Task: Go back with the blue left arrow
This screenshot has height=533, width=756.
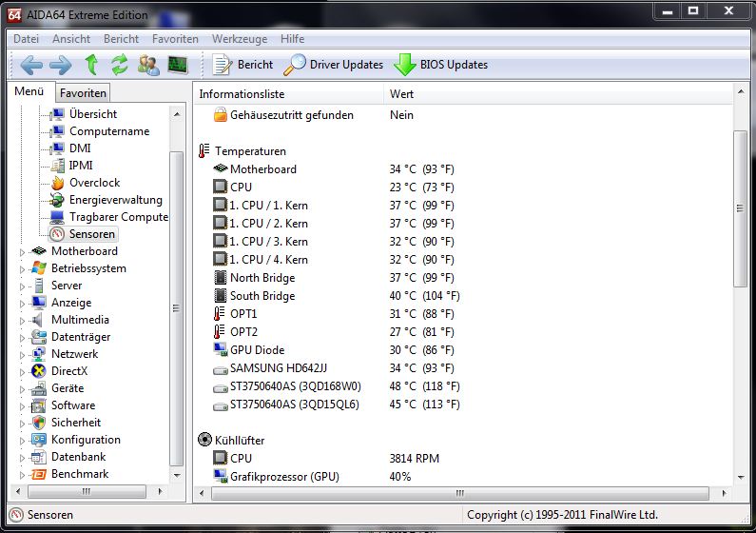Action: 31,65
